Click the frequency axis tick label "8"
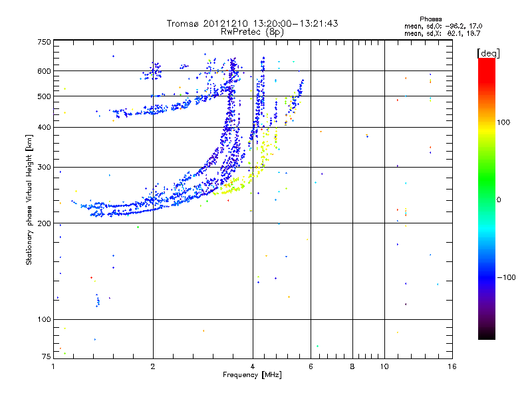Viewport: 532px width, 399px height. click(x=352, y=366)
